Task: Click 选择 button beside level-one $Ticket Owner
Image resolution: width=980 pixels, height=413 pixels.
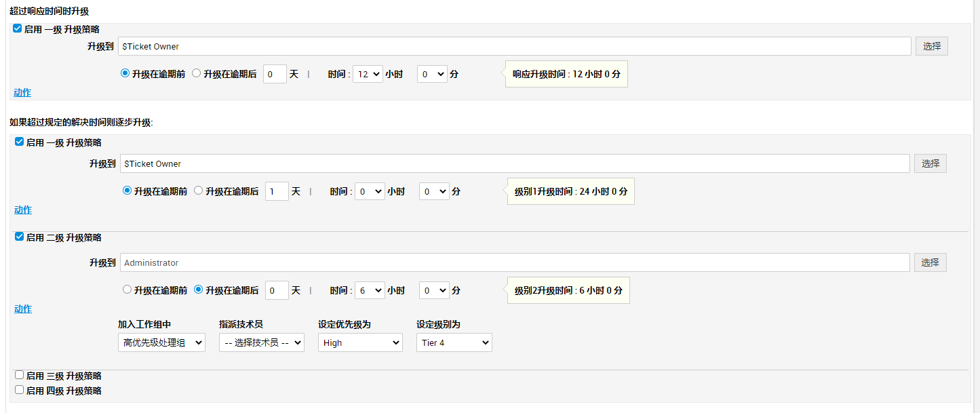Action: [x=930, y=163]
